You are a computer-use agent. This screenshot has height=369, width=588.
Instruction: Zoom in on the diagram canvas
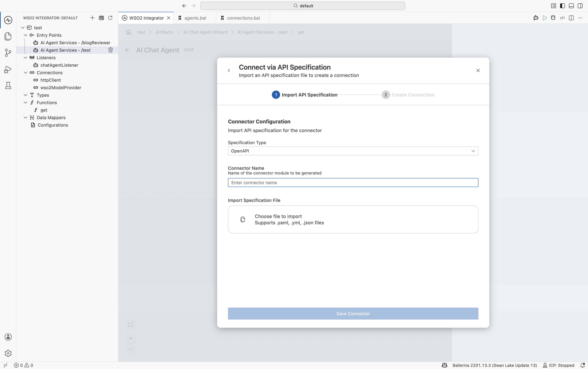click(x=131, y=338)
